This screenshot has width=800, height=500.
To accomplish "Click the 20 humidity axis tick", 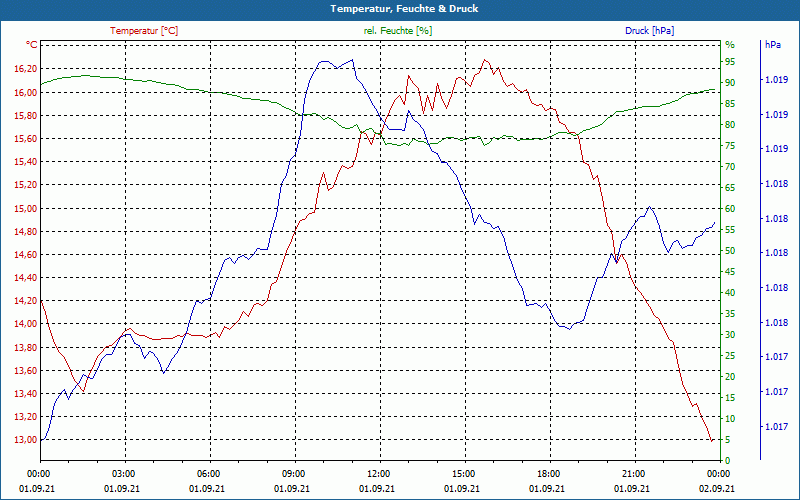I will [730, 377].
